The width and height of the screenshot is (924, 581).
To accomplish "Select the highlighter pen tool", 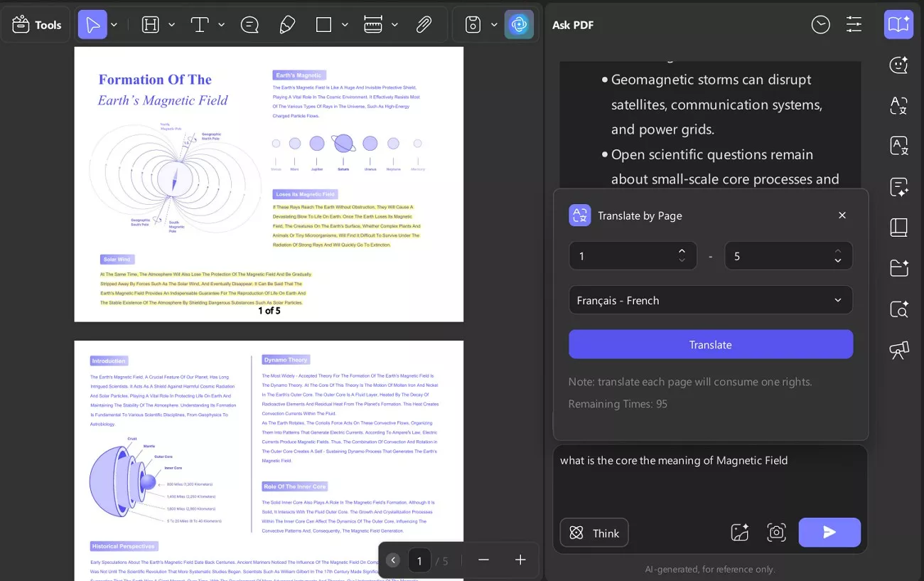I will pyautogui.click(x=287, y=24).
